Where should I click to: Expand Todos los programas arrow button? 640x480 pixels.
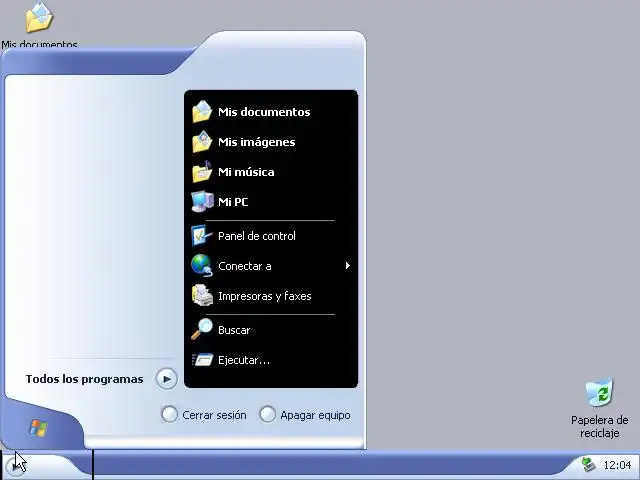pos(167,379)
